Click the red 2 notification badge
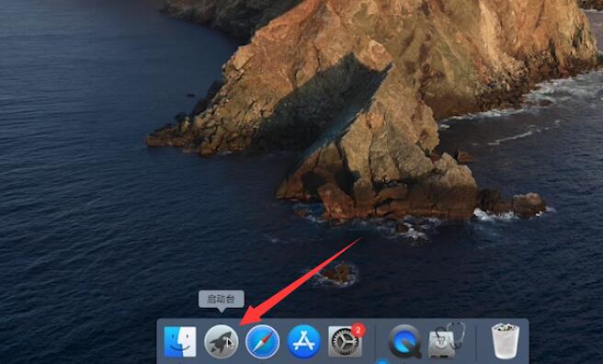Viewport: 603px width, 364px height. 358,330
